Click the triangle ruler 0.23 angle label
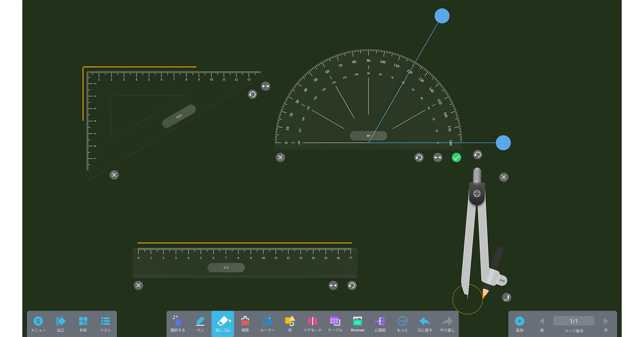The image size is (644, 337). (x=179, y=116)
